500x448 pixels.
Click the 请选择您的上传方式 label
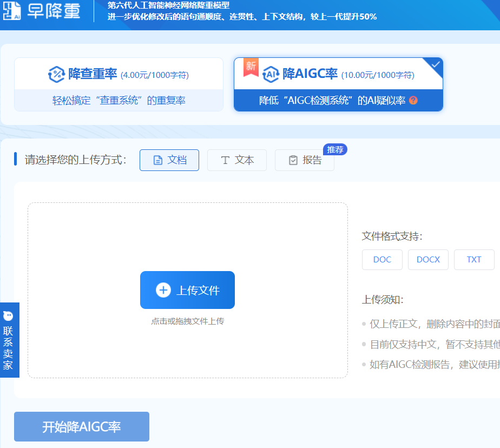(x=76, y=160)
